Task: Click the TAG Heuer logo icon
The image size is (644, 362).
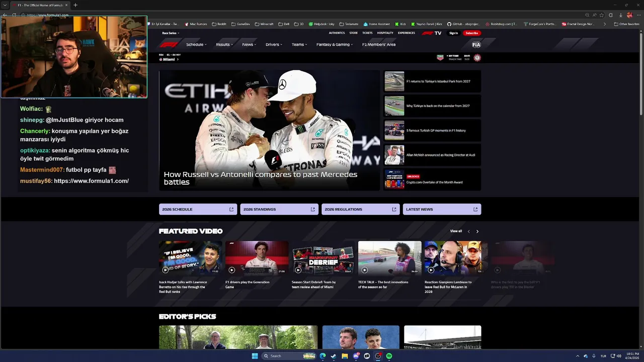Action: coord(440,58)
